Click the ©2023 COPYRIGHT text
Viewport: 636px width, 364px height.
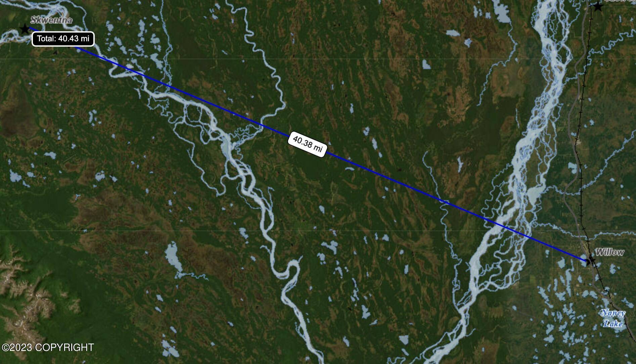click(47, 347)
